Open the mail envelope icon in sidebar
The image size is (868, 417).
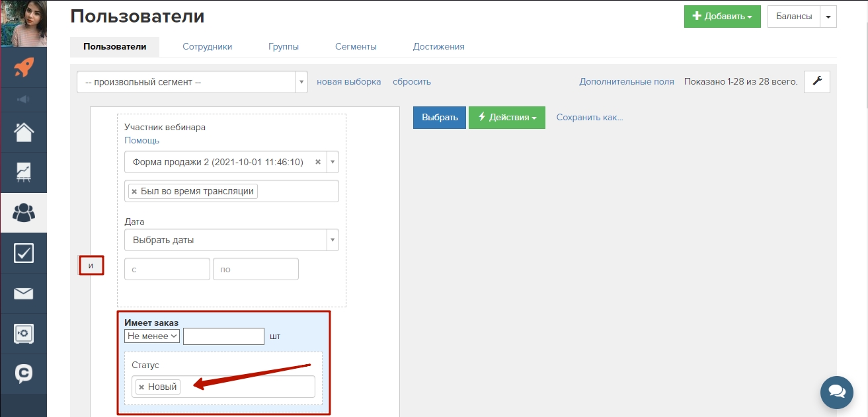point(24,293)
